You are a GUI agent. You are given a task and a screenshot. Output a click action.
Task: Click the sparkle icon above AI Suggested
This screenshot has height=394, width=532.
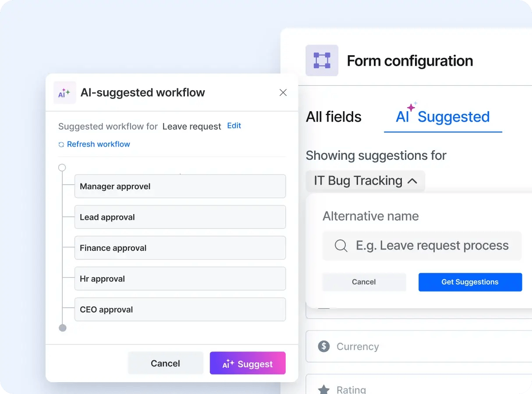pyautogui.click(x=412, y=106)
